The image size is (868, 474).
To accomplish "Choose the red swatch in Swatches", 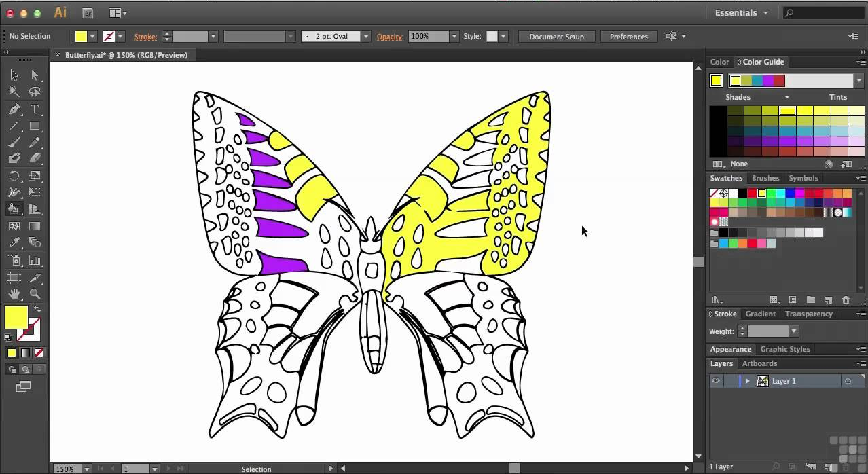I will coord(752,194).
